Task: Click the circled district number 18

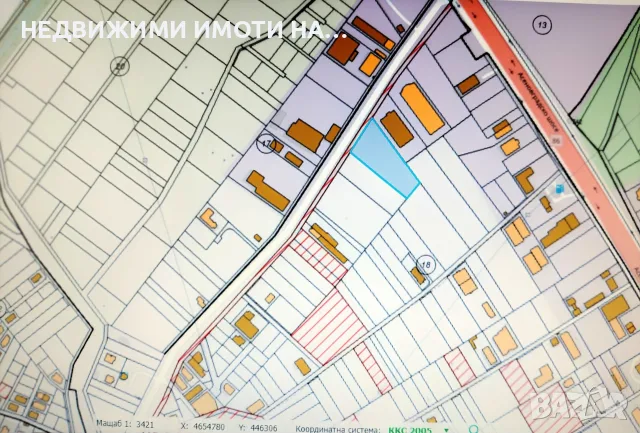Action: tap(426, 265)
